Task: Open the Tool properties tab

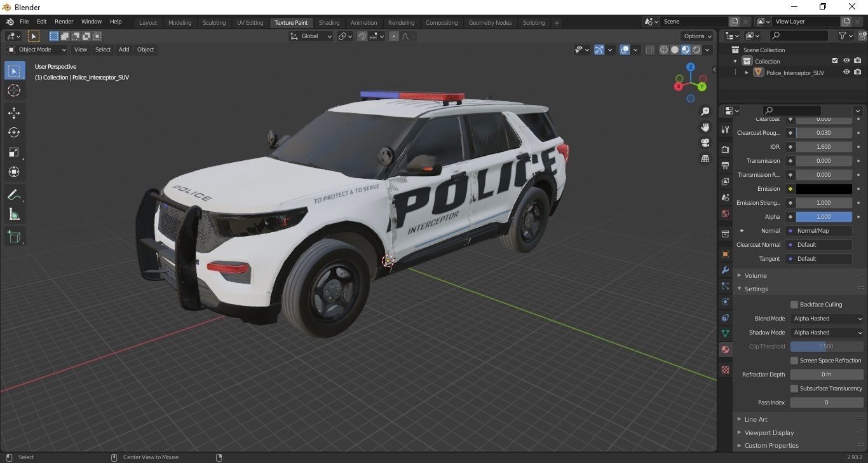Action: 725,129
